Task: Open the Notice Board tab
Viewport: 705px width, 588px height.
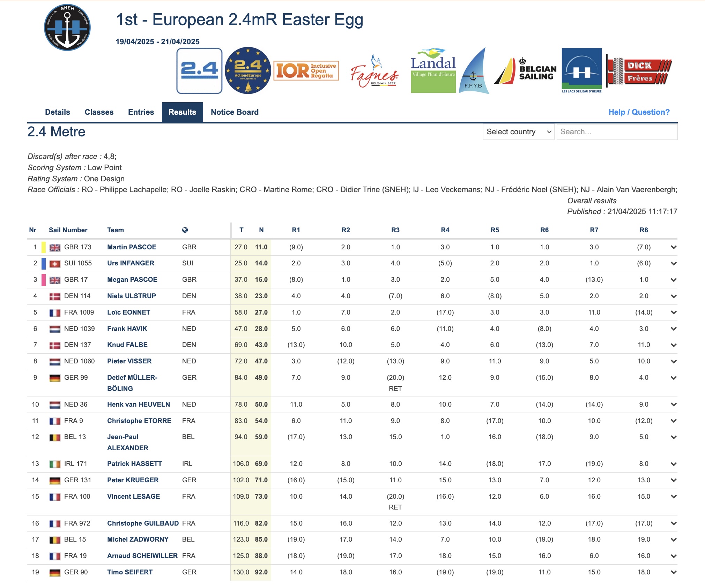Action: coord(235,112)
